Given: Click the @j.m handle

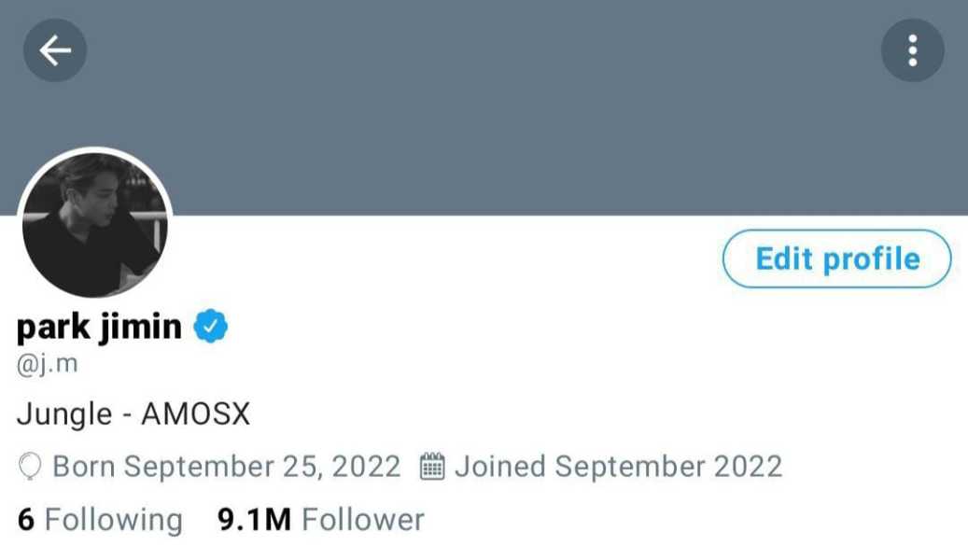Looking at the screenshot, I should coord(48,364).
